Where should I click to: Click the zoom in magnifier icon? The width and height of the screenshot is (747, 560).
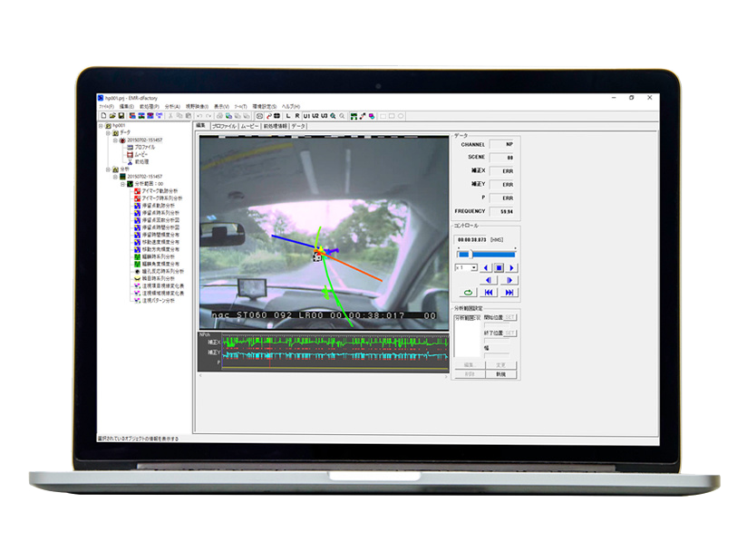(333, 116)
